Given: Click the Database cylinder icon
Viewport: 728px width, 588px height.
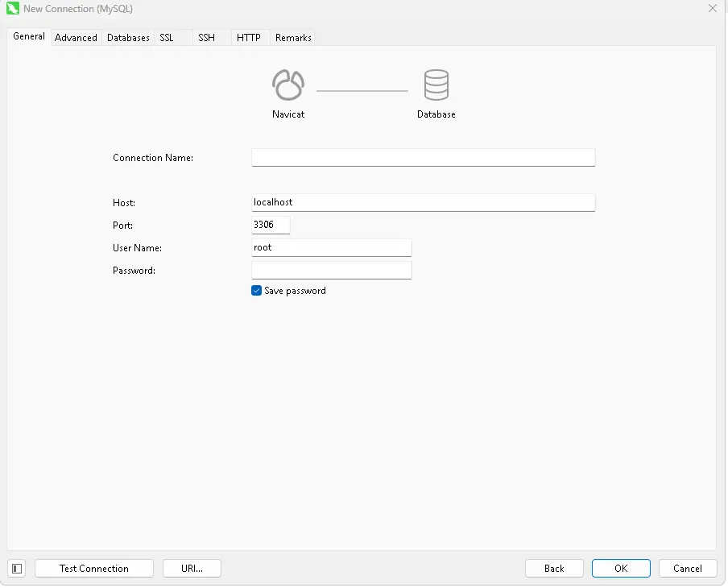Looking at the screenshot, I should (436, 85).
